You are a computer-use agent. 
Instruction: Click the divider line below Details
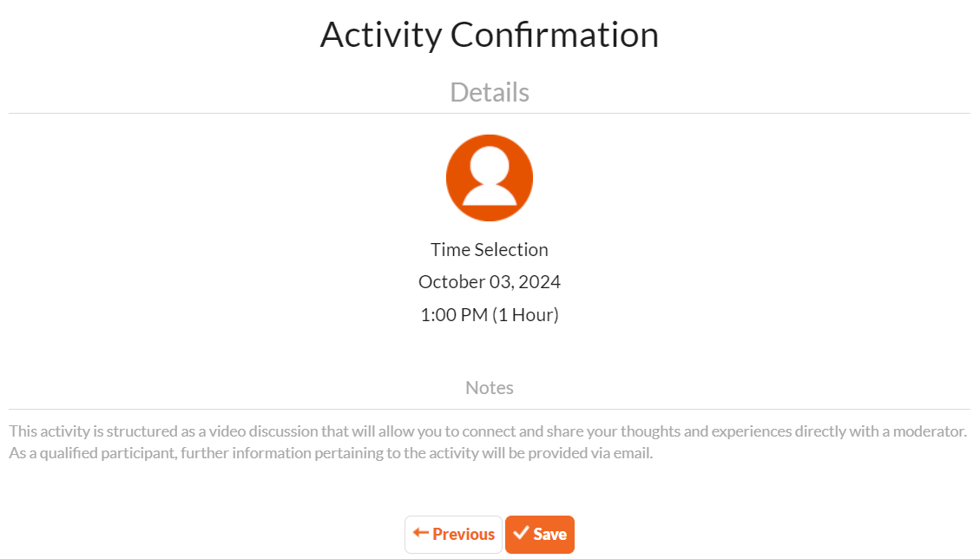coord(489,113)
